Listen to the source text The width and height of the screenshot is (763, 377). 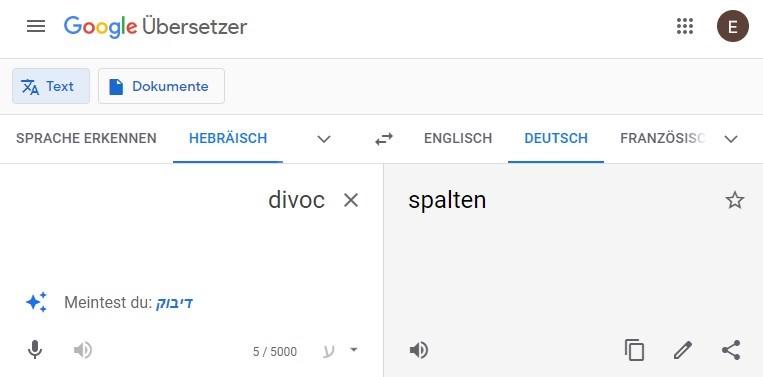tap(83, 350)
